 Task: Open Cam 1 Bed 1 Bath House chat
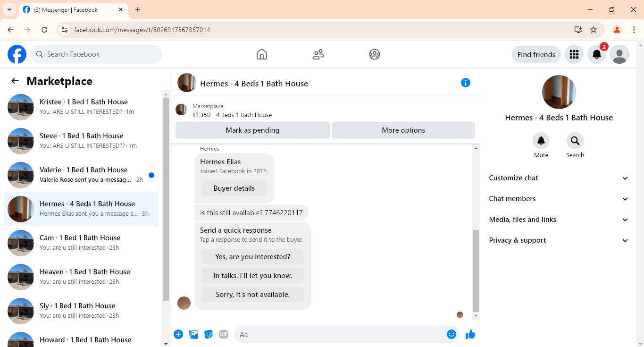(81, 243)
